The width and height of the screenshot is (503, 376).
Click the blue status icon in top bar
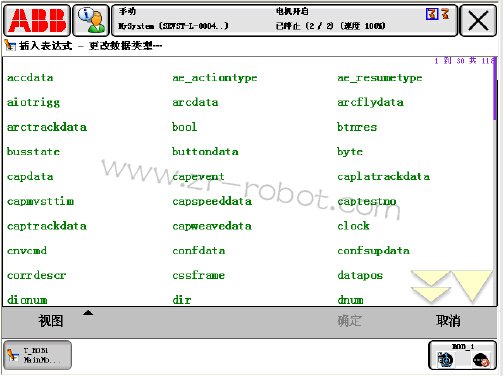432,14
